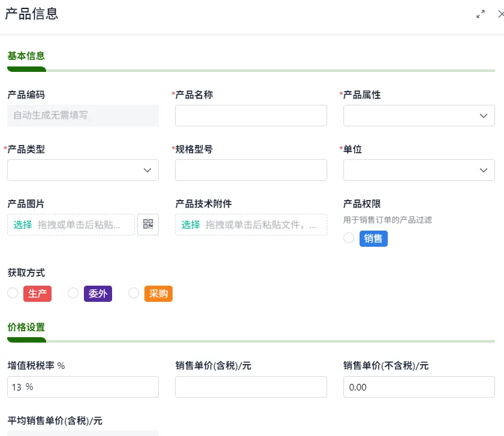Click the QR code scan icon
Image resolution: width=504 pixels, height=436 pixels.
[x=148, y=224]
